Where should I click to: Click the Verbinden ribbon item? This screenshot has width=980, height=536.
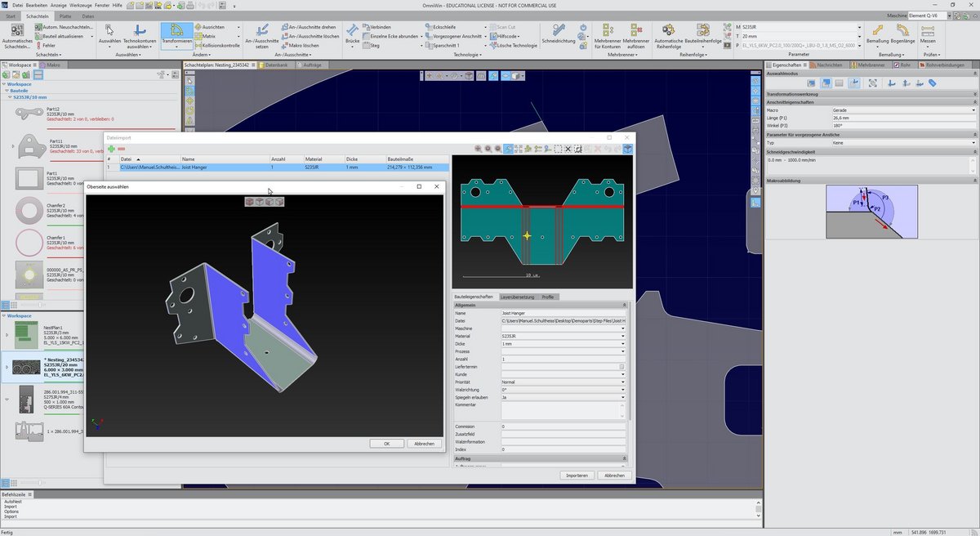pos(377,27)
